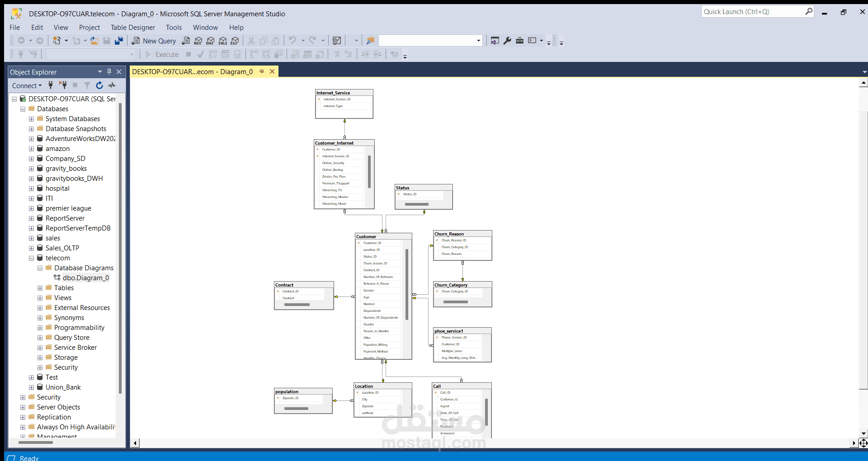Viewport: 868px width, 461px height.
Task: Click the Object Explorer horizontal scrollbar thumb
Action: click(x=36, y=442)
